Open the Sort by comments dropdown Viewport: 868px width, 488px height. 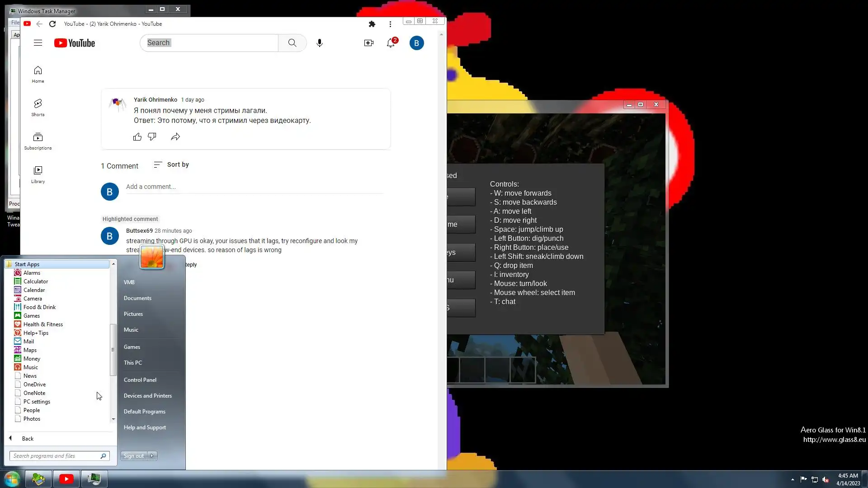point(171,164)
